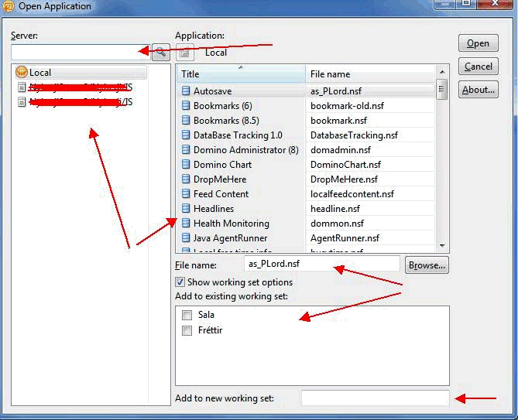Click the database icon beside Java AgentRunner
The image size is (518, 420).
coord(186,238)
